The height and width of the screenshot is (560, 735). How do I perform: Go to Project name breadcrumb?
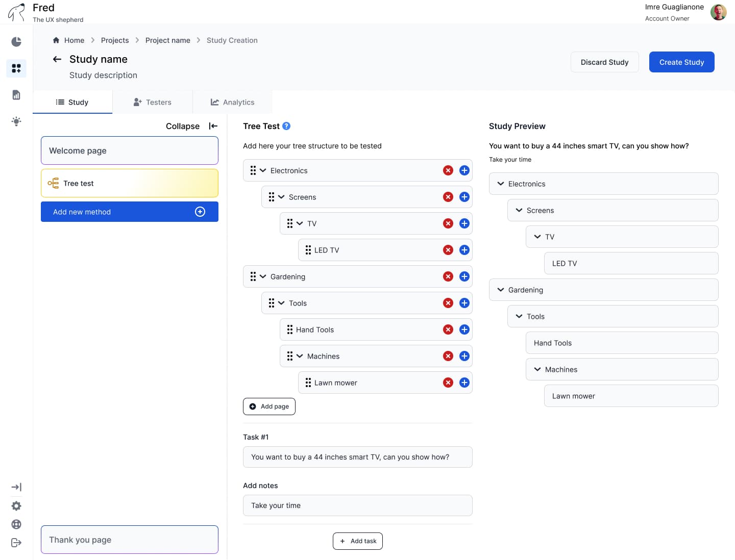pos(168,40)
